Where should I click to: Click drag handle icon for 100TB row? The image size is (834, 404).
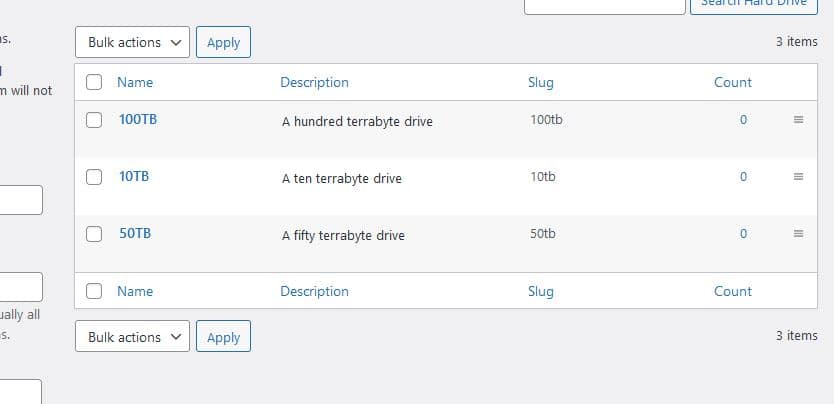[x=798, y=120]
